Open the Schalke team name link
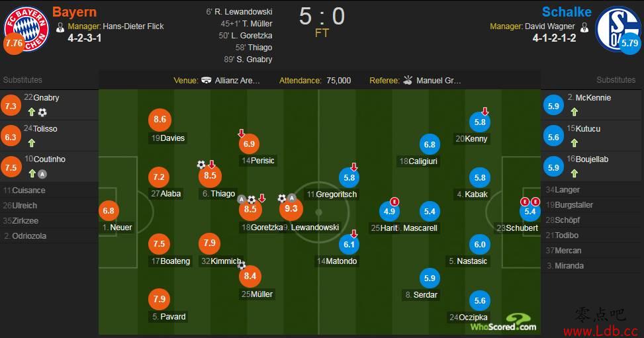Image resolution: width=644 pixels, height=338 pixels. coord(567,12)
